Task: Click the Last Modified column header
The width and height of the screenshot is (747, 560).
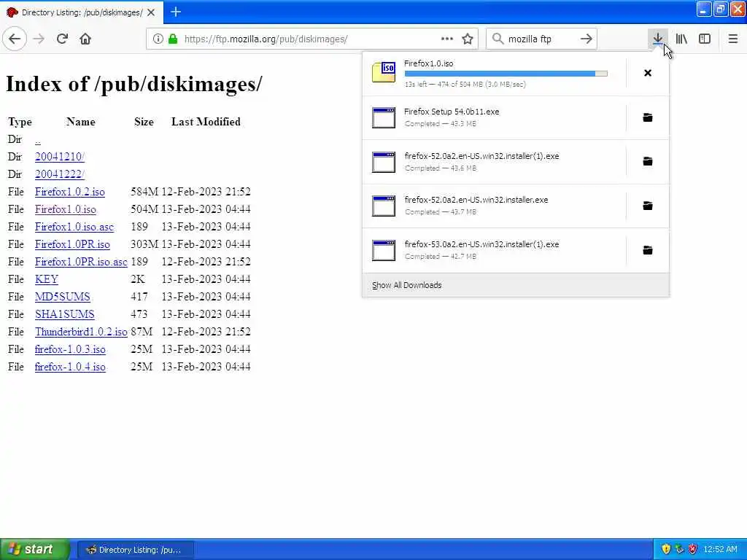Action: [206, 122]
